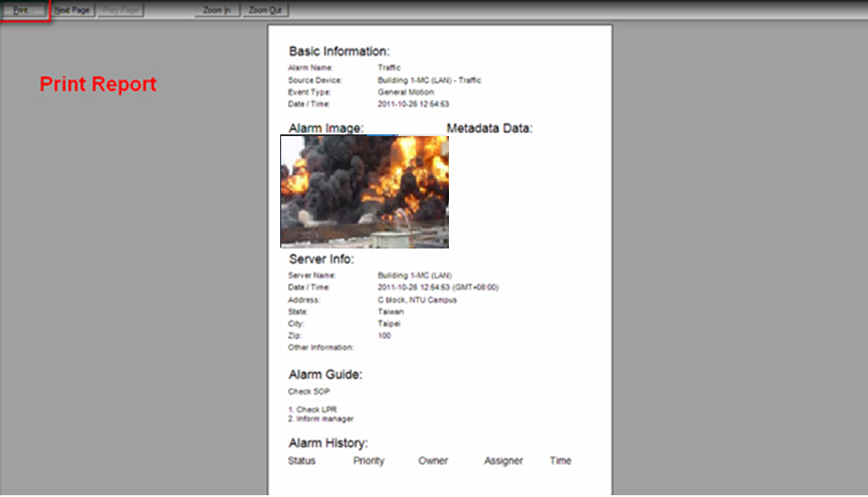The image size is (868, 497).
Task: Select the Alarm Name value Traffic
Action: [x=389, y=68]
